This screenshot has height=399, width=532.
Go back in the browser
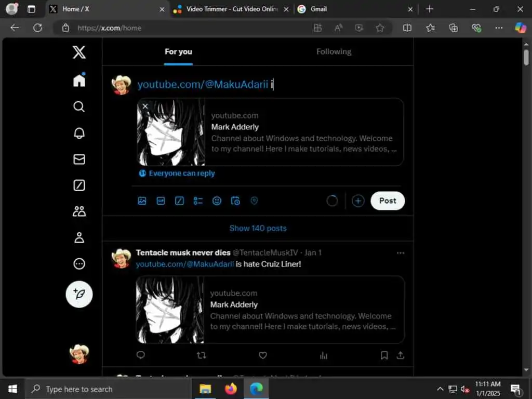pyautogui.click(x=15, y=28)
